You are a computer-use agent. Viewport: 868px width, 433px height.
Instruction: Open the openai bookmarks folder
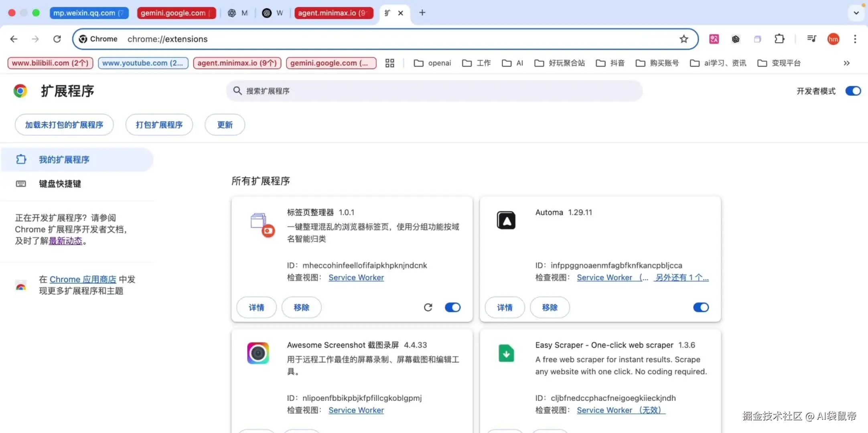point(432,63)
